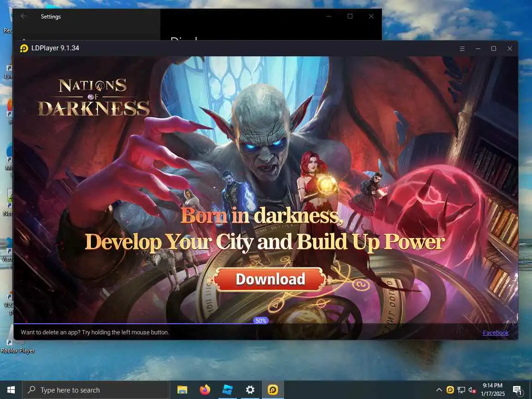Open the blue tiled taskbar app icon
This screenshot has height=399, width=532.
(x=227, y=390)
